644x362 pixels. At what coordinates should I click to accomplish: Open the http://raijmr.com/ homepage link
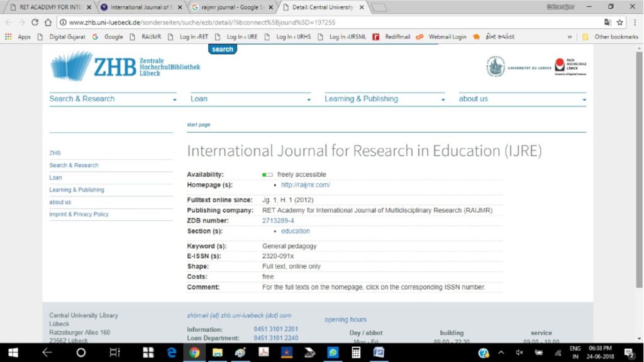click(305, 184)
